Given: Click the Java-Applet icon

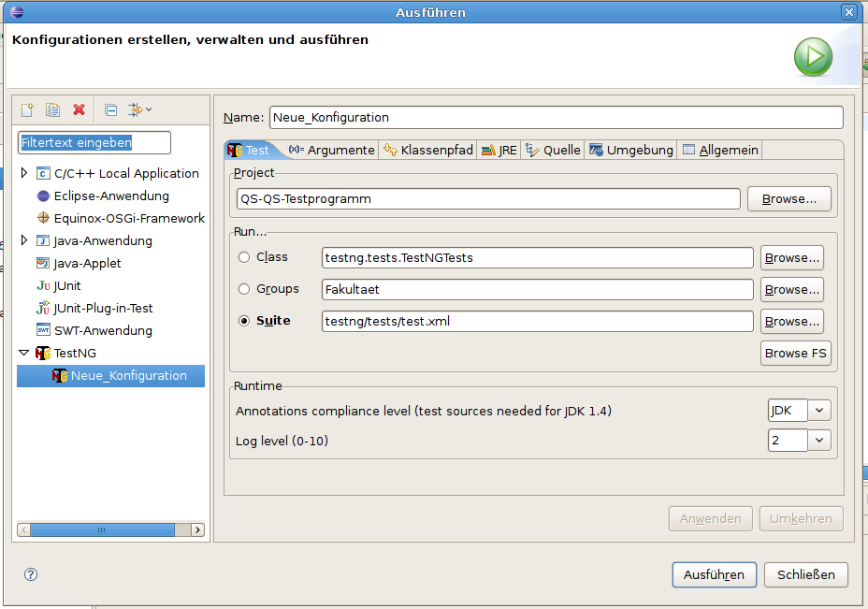Looking at the screenshot, I should 43,263.
